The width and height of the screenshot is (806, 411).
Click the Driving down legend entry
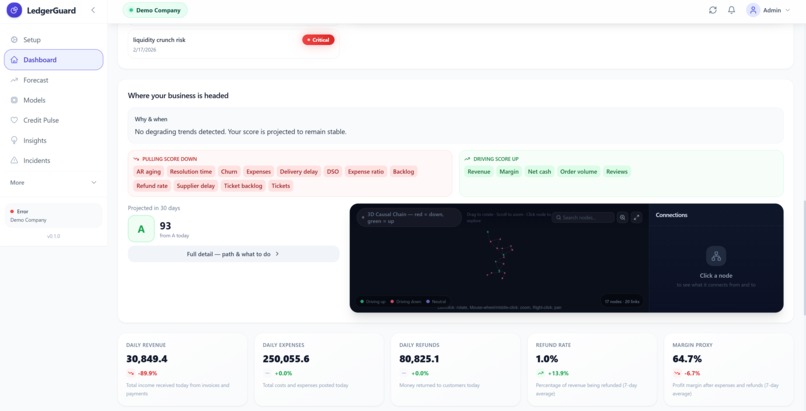point(407,302)
